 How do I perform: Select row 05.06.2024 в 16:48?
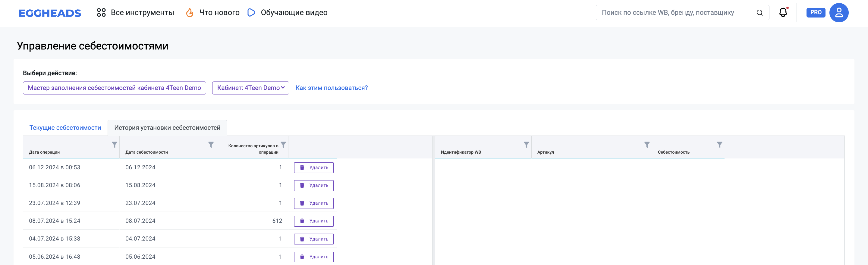point(180,257)
